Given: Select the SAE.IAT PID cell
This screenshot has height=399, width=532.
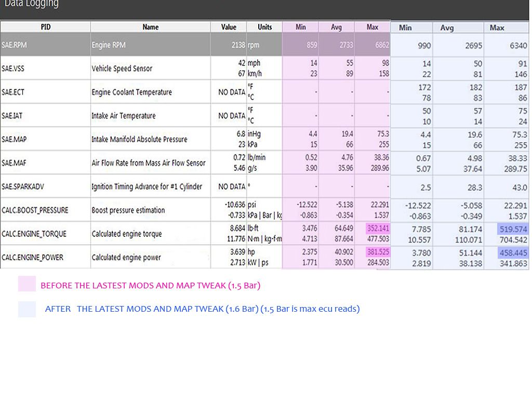Looking at the screenshot, I should click(x=13, y=116).
